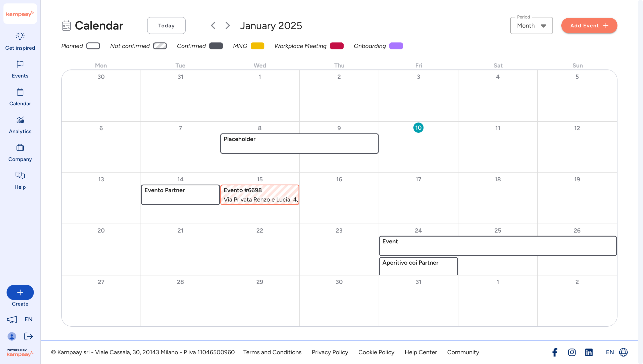Click the MNG yellow color swatch
This screenshot has width=643, height=364.
(x=257, y=46)
